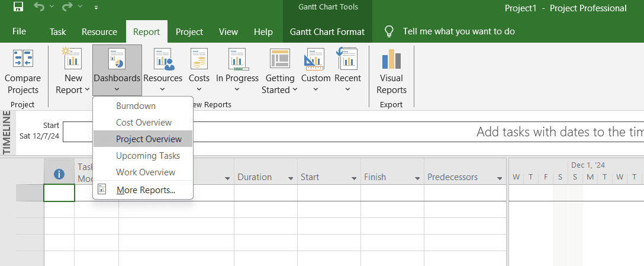The image size is (644, 266).
Task: Select Burndown from Dashboards menu
Action: (143, 105)
